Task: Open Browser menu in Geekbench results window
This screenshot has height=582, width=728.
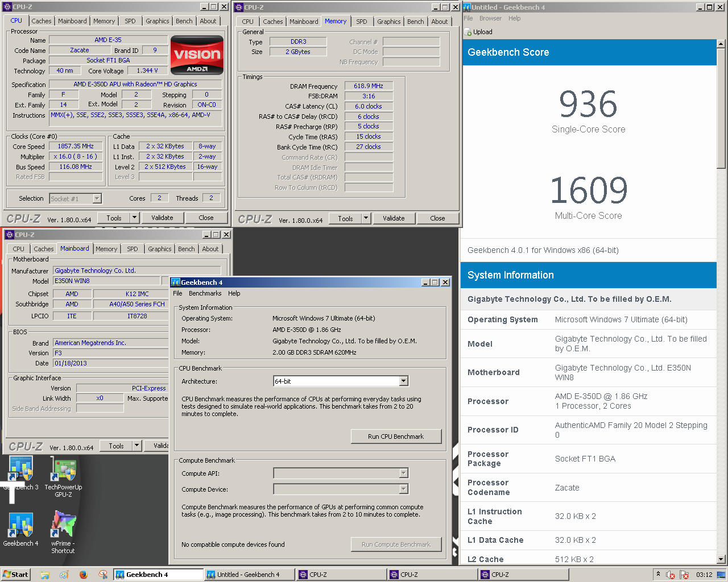Action: coord(490,18)
